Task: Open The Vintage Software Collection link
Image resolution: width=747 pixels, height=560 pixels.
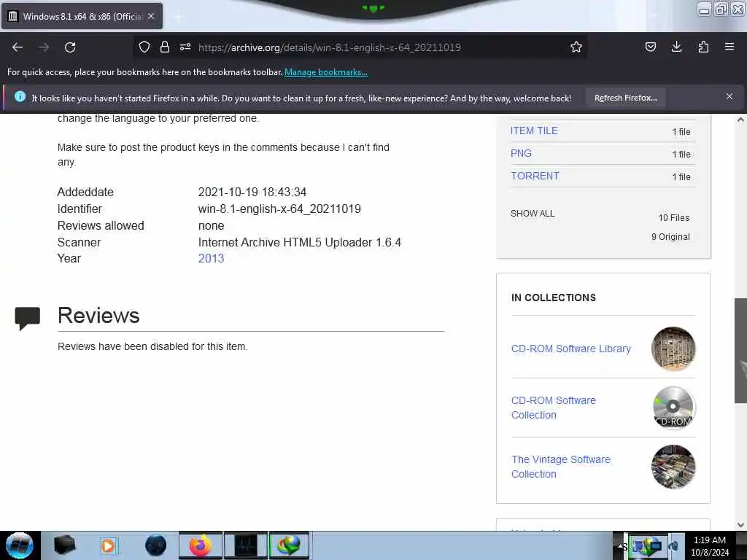Action: [x=561, y=467]
